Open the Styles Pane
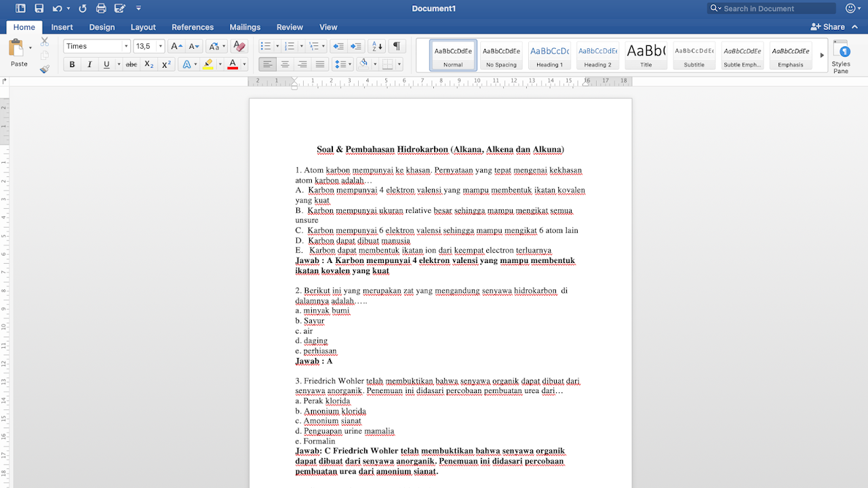 point(841,57)
